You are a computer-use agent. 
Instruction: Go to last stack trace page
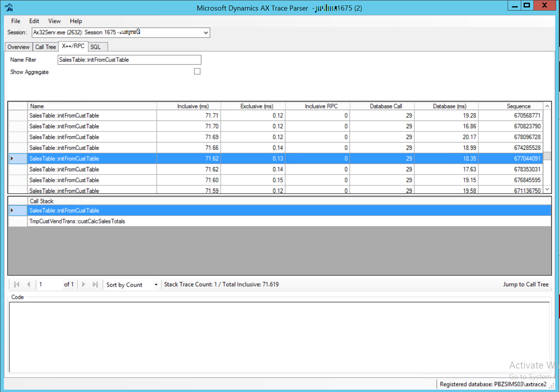[x=95, y=284]
